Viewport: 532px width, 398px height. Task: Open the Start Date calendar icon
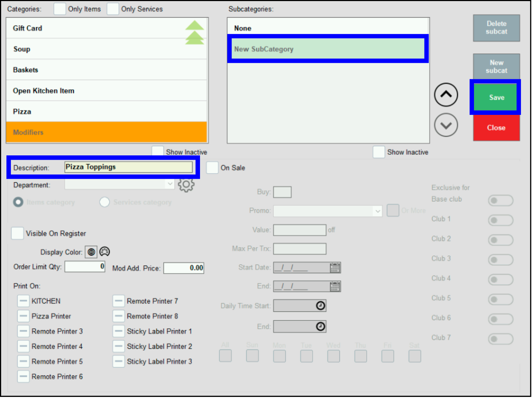tap(335, 268)
